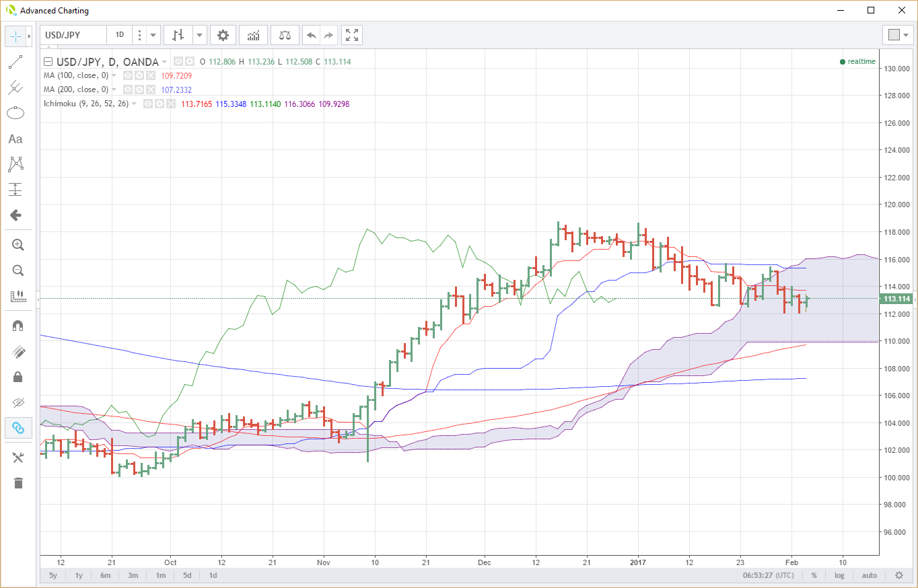Open USD/JPY, D, OANDA legend dropdown
This screenshot has height=588, width=918.
(x=165, y=62)
